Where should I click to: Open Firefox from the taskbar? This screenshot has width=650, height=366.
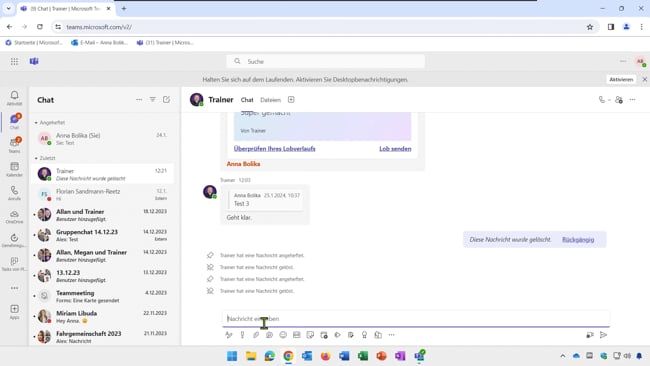[x=325, y=356]
